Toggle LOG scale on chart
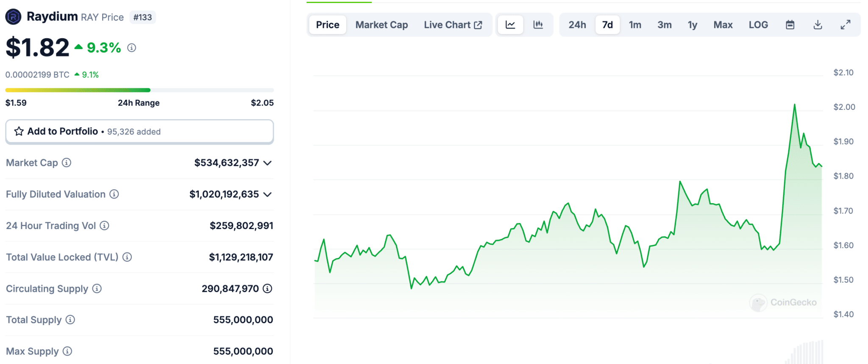The height and width of the screenshot is (364, 868). pos(758,25)
